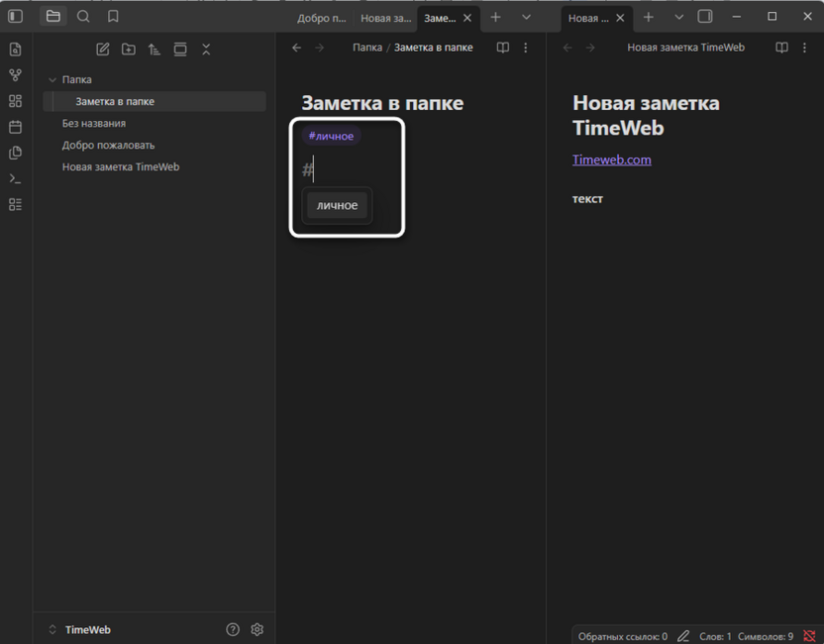Viewport: 824px width, 644px height.
Task: Open the Quick Switcher from the ribbon
Action: pos(15,50)
